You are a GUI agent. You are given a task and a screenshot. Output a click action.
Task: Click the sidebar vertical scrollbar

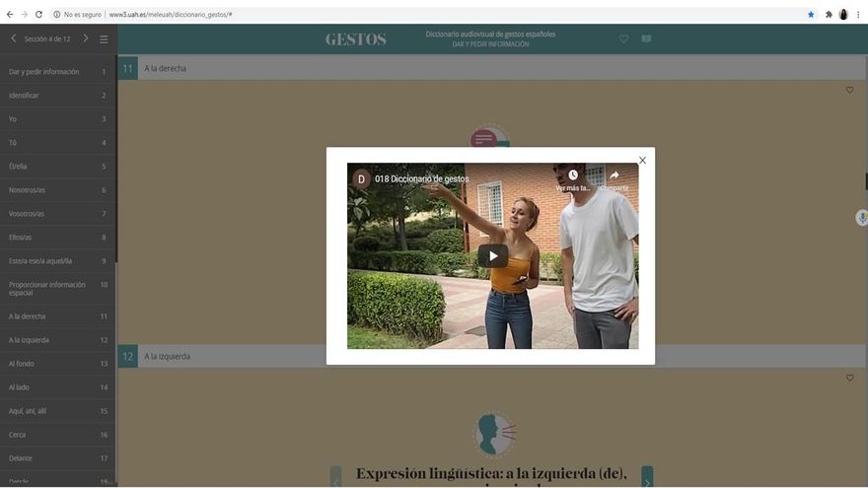coord(116,160)
